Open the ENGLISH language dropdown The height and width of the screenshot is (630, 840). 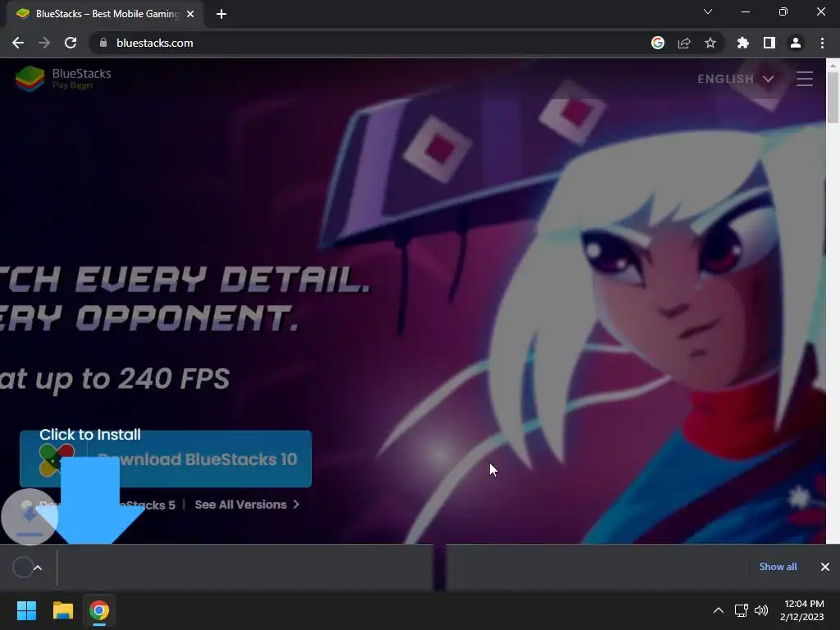pos(736,79)
